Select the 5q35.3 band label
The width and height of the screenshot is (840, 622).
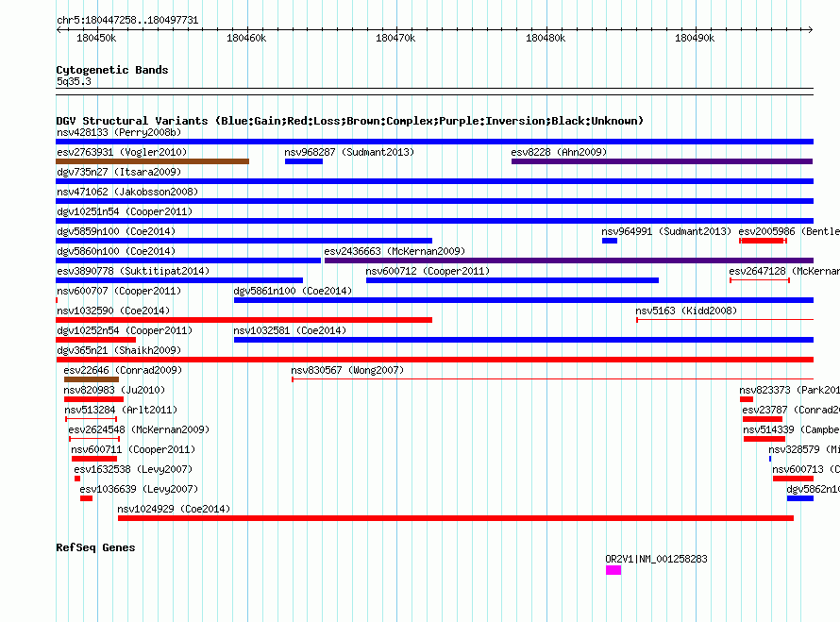(x=74, y=81)
